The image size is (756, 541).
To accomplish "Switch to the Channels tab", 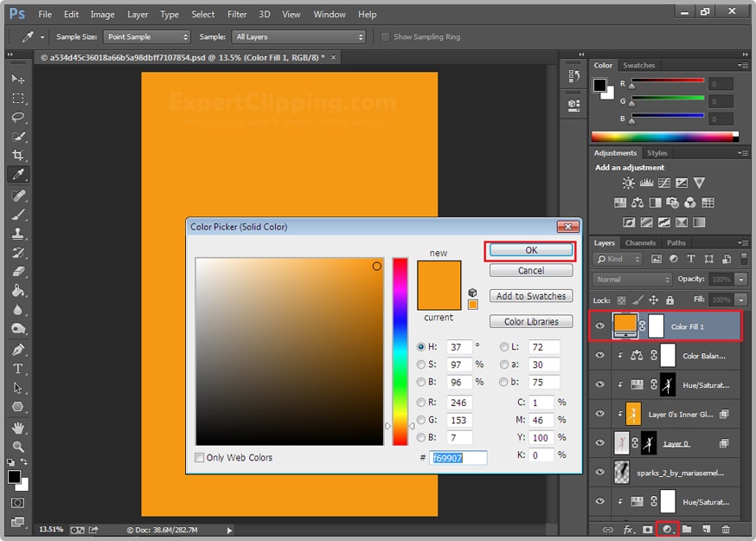I will [x=640, y=242].
